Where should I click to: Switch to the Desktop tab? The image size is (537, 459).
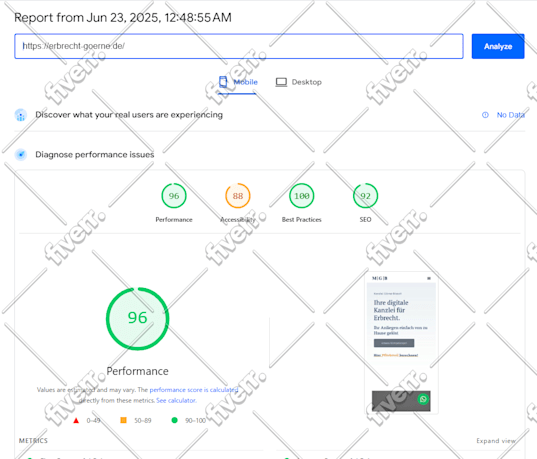coord(299,82)
